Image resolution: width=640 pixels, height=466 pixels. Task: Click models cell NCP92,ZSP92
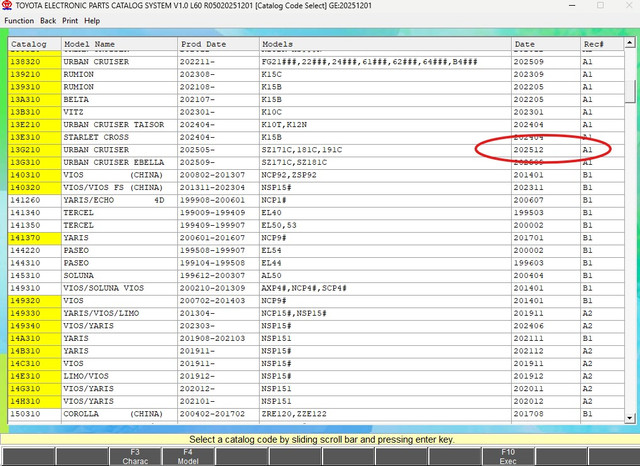(385, 175)
